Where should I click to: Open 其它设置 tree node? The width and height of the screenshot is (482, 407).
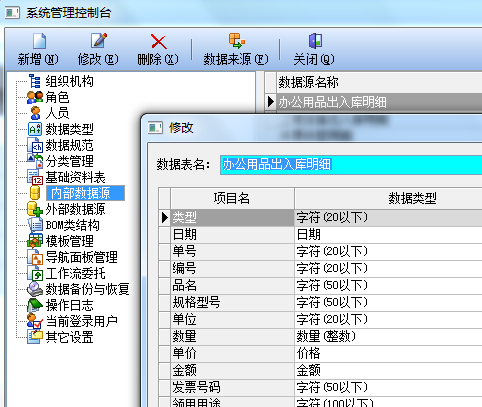point(69,337)
